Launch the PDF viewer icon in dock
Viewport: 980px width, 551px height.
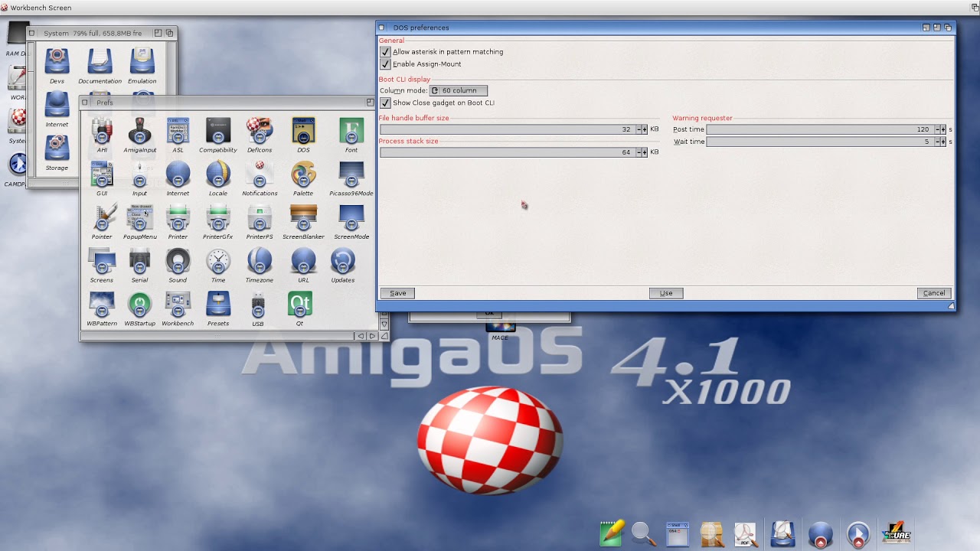pyautogui.click(x=746, y=534)
